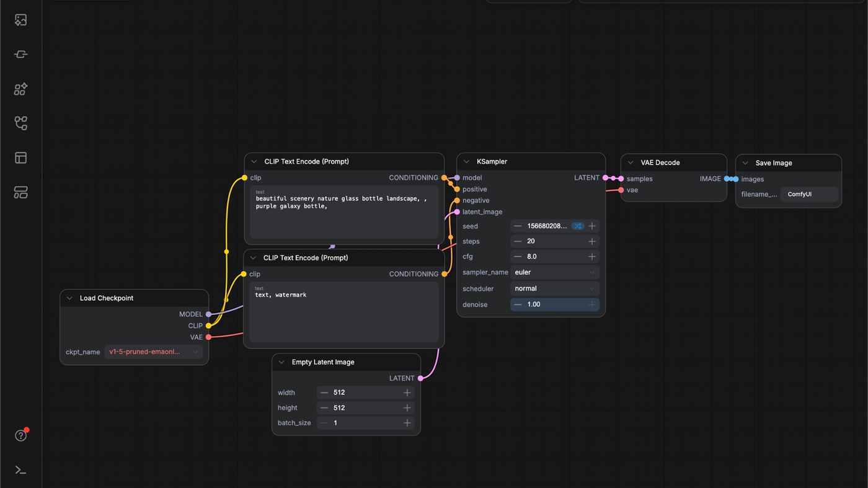Collapse the VAE Decode node
Viewport: 868px width, 488px height.
(x=631, y=162)
